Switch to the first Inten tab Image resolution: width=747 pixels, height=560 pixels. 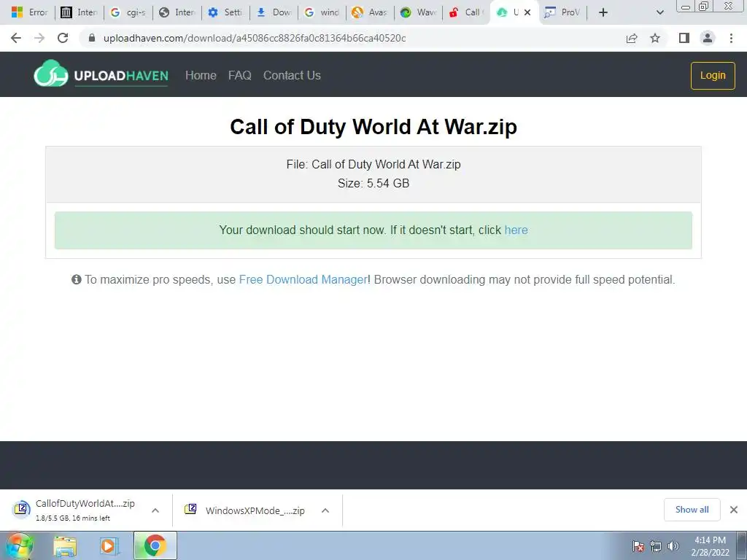[80, 12]
